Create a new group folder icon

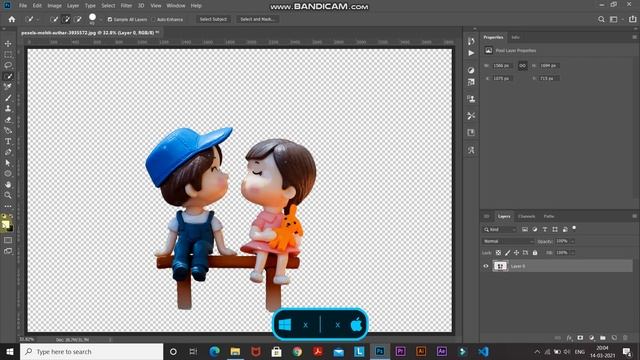pos(603,338)
